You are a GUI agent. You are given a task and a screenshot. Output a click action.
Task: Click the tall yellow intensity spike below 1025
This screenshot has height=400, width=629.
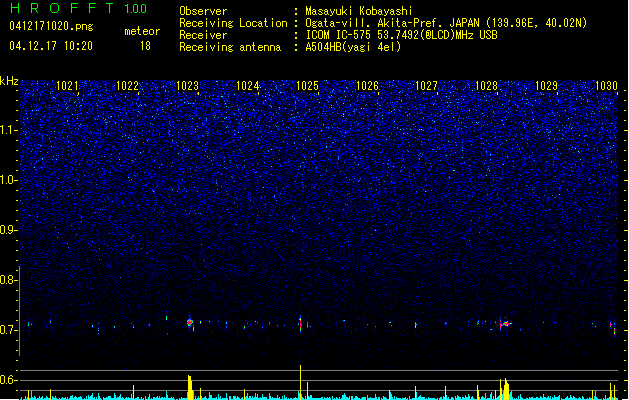(300, 382)
